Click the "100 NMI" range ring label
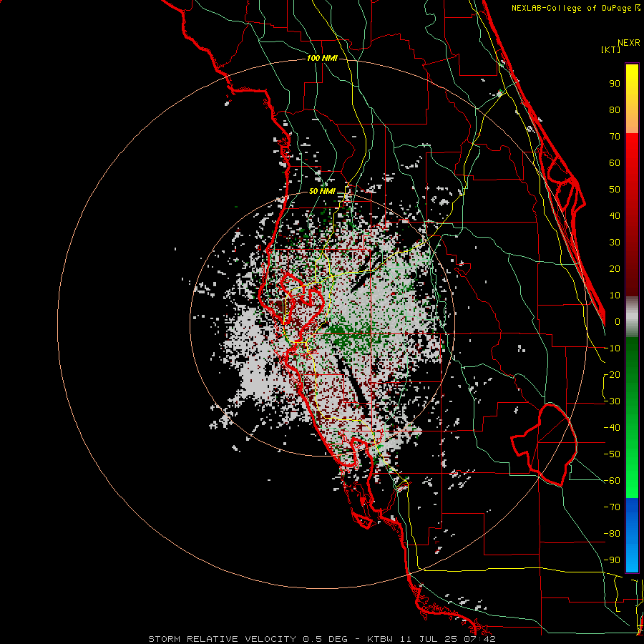 tap(322, 58)
